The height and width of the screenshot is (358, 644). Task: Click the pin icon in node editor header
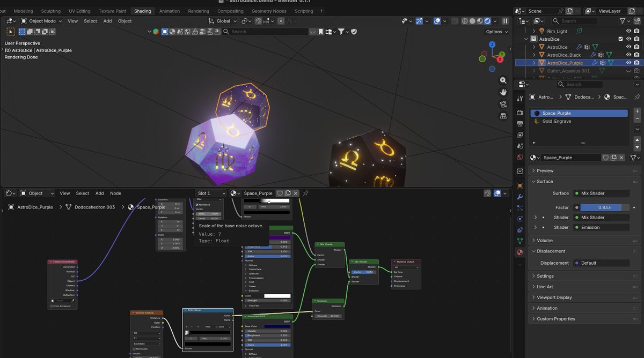click(306, 193)
